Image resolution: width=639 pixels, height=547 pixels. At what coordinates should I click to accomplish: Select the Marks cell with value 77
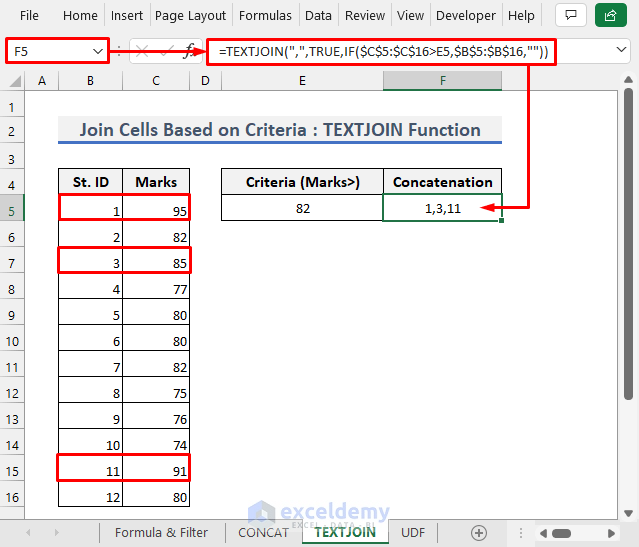(x=156, y=286)
